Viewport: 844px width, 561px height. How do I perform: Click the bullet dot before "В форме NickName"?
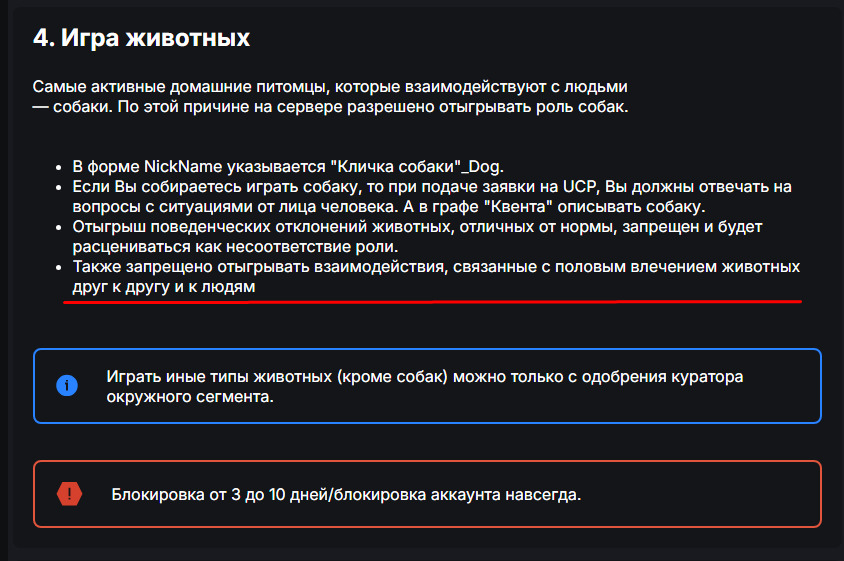(61, 167)
